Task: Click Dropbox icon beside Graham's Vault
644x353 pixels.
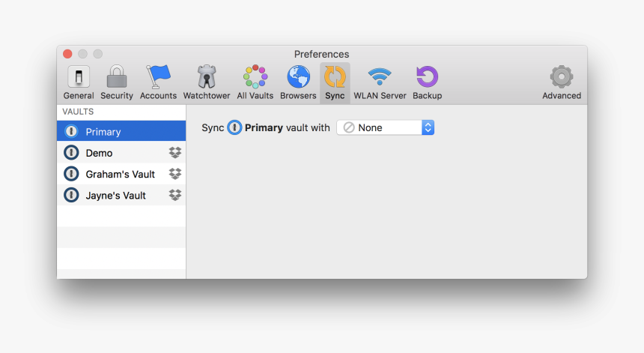Action: point(175,174)
